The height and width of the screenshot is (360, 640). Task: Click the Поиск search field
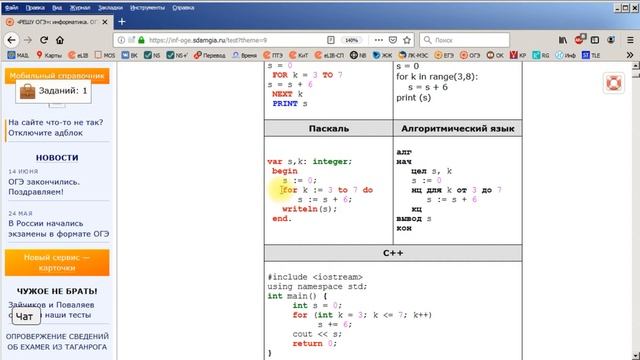(x=464, y=40)
